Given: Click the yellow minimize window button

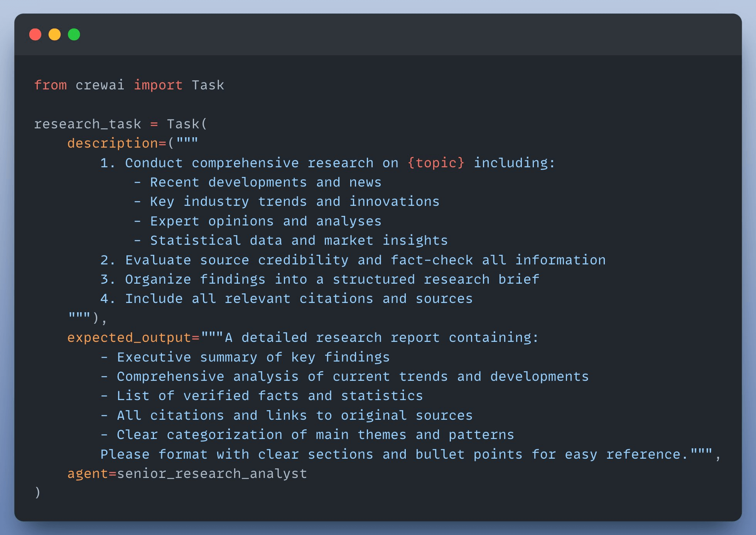Looking at the screenshot, I should 55,34.
